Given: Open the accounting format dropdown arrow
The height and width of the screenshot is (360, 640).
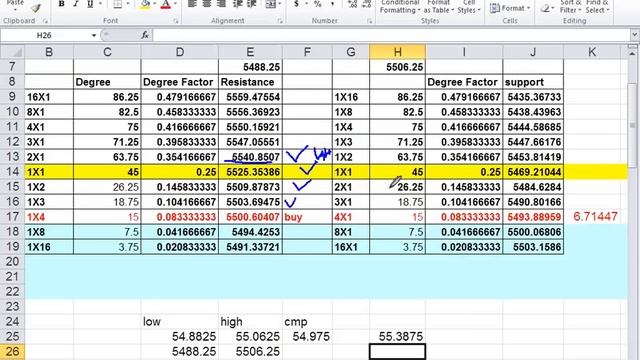Looking at the screenshot, I should (x=306, y=4).
